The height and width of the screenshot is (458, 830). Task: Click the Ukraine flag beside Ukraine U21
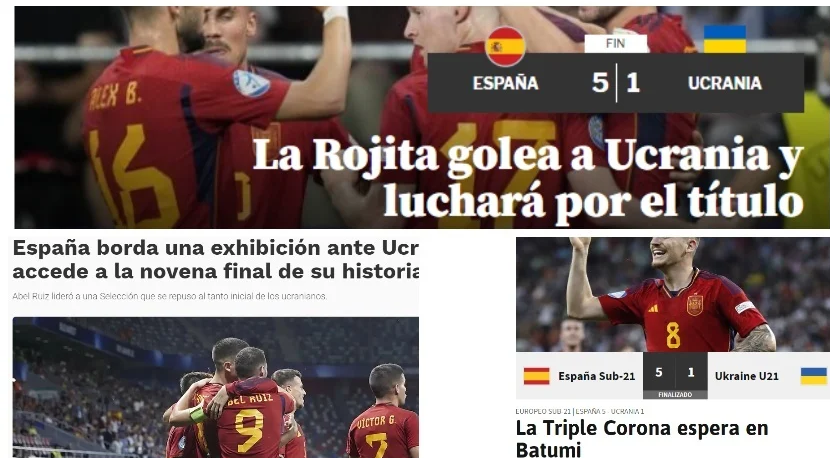(814, 376)
